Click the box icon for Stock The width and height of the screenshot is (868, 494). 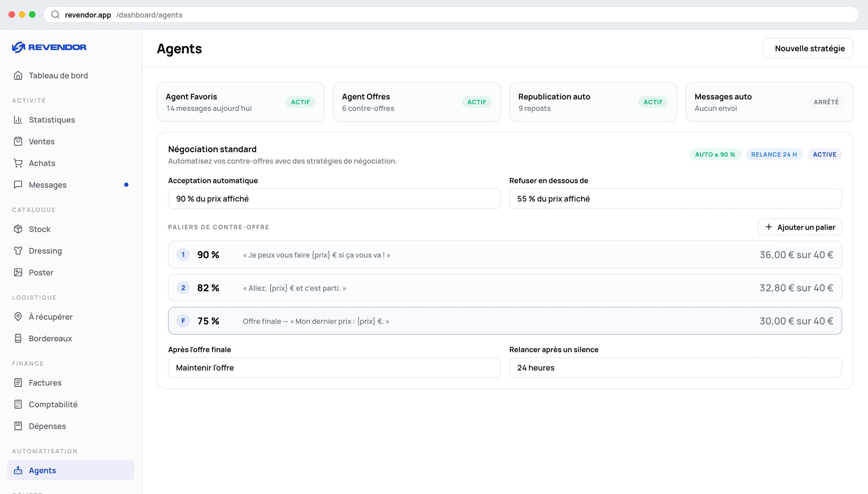coord(18,229)
